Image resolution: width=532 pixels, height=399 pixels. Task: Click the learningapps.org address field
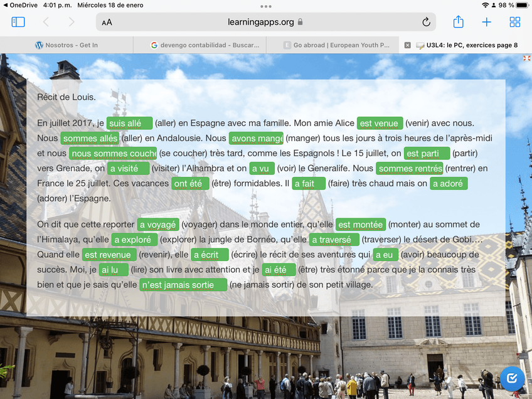(x=260, y=22)
